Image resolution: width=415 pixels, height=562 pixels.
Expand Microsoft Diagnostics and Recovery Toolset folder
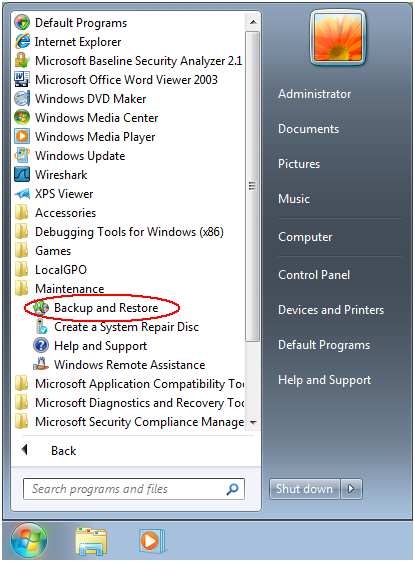140,403
